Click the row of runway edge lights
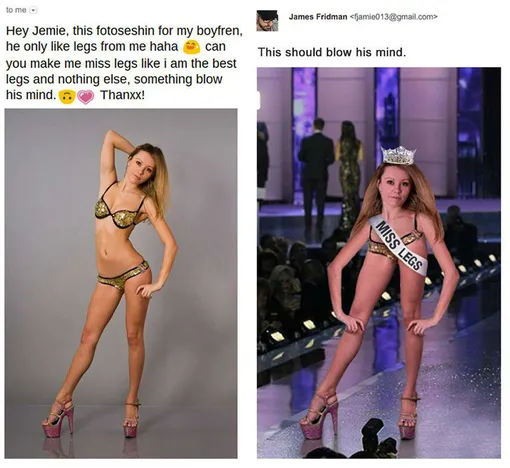The height and width of the screenshot is (468, 510). tap(378, 298)
